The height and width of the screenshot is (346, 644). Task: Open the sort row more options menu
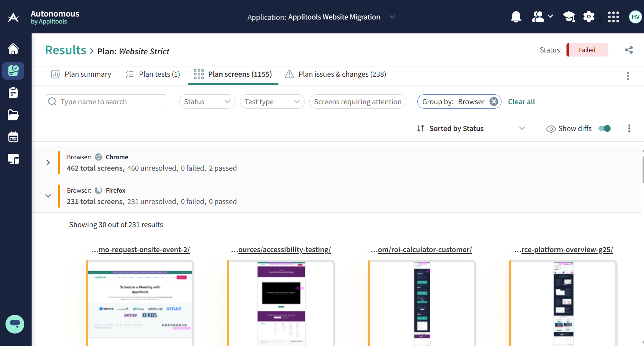coord(629,128)
